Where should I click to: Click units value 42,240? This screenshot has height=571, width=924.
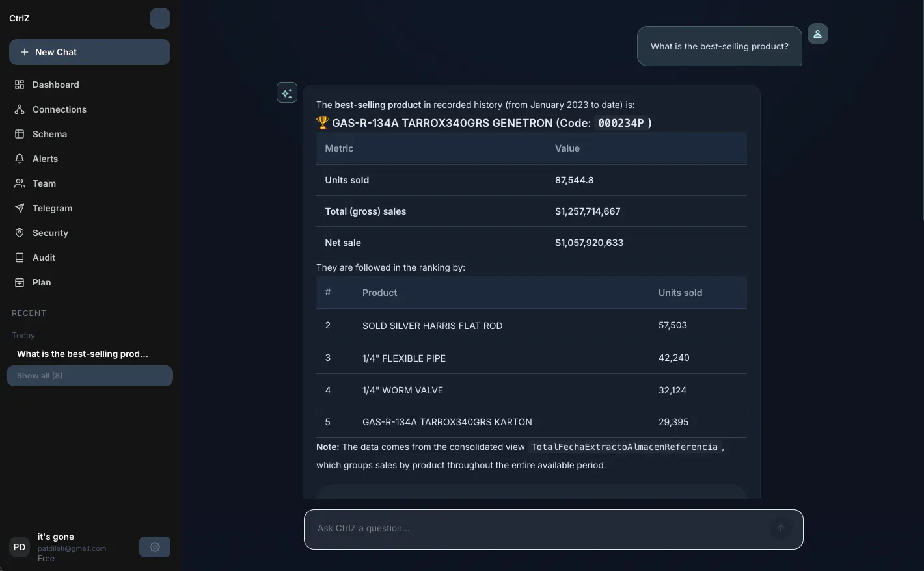pyautogui.click(x=674, y=358)
